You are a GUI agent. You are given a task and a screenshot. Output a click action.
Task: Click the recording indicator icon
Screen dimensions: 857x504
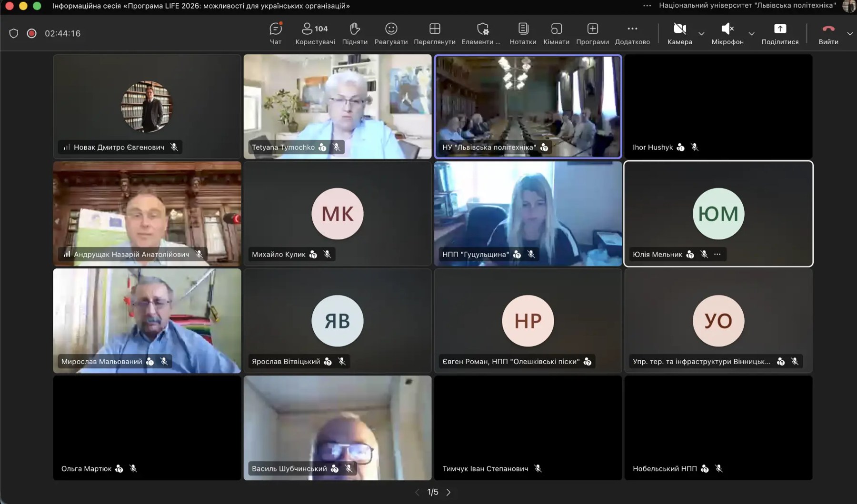tap(31, 33)
